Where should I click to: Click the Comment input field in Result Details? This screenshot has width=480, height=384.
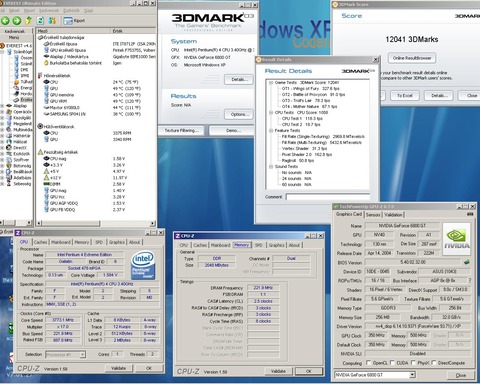click(x=328, y=197)
